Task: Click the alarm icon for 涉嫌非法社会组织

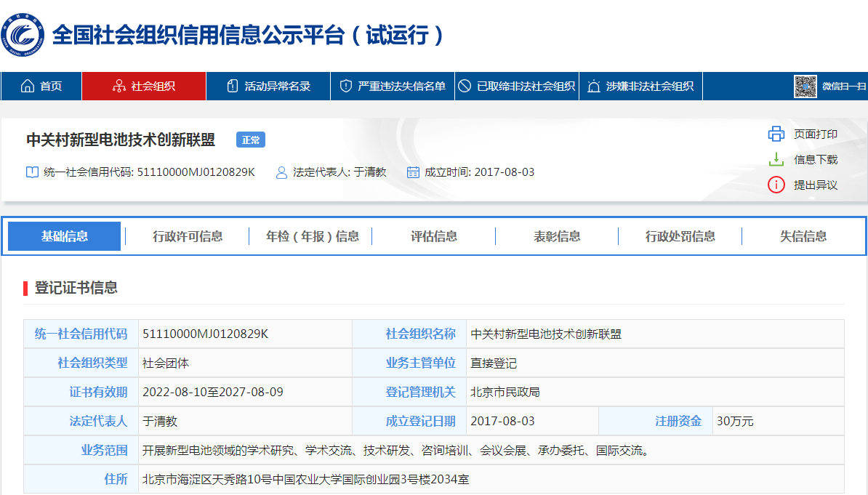Action: 593,86
